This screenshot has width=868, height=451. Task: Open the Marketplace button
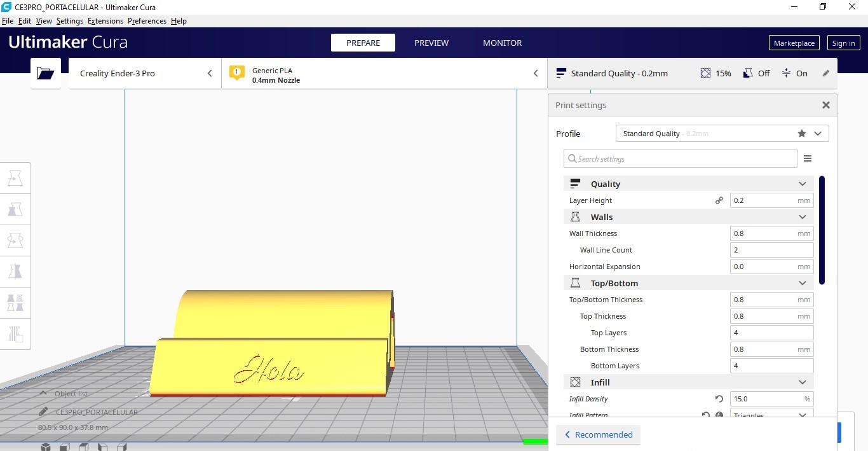coord(794,43)
